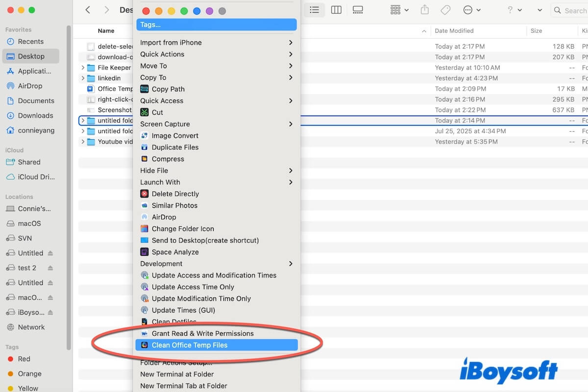Click the Help question mark icon

click(x=510, y=9)
